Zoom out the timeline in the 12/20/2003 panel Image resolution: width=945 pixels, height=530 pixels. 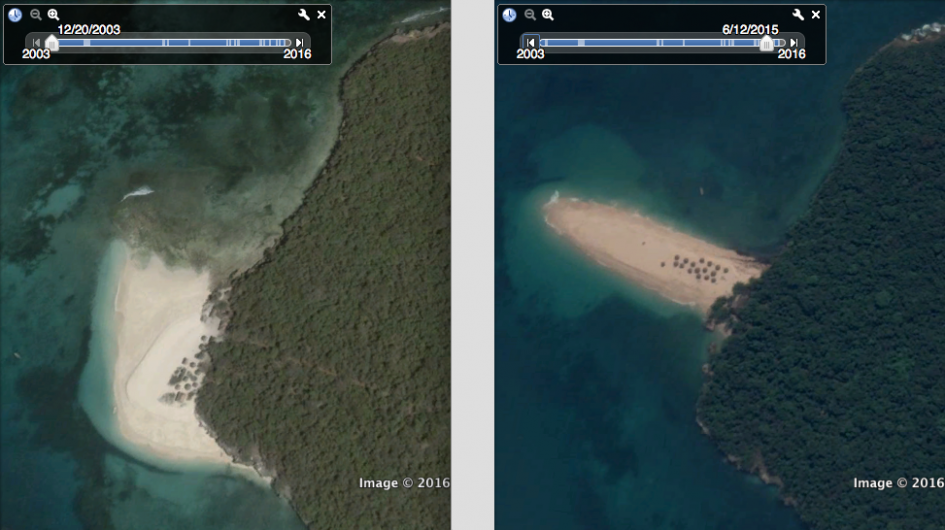(36, 14)
